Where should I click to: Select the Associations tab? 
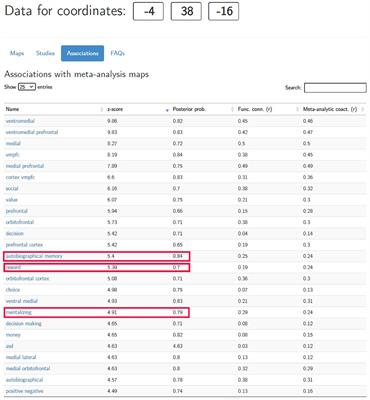click(82, 53)
